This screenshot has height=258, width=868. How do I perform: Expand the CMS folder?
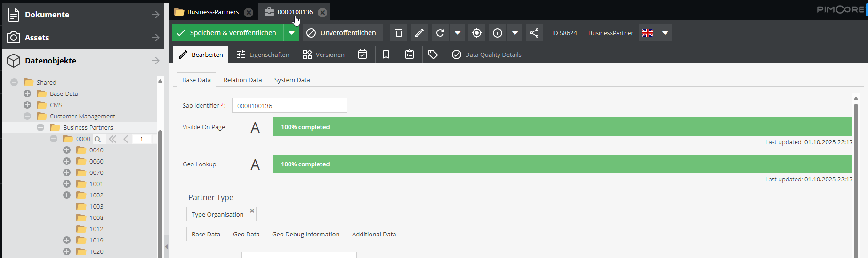[27, 105]
